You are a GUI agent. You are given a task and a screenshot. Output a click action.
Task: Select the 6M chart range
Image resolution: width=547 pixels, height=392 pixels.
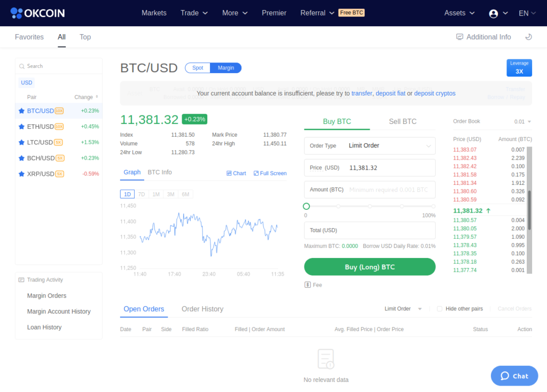click(x=185, y=194)
